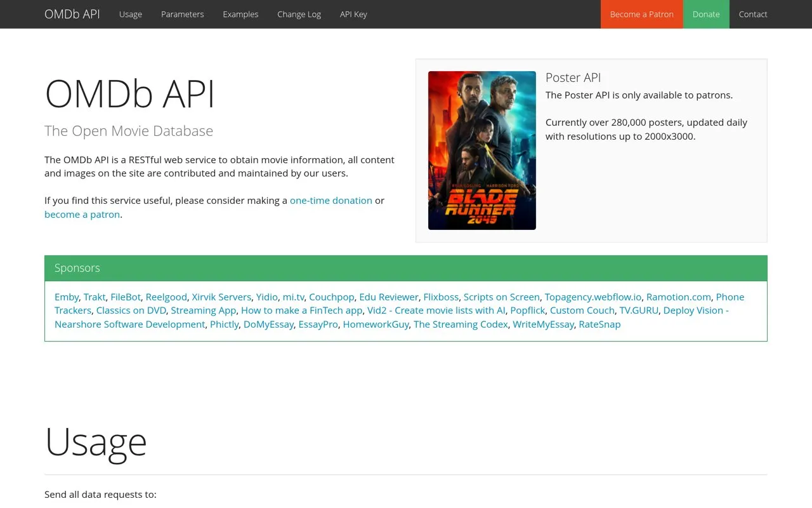
Task: Visit the Ramotion.com sponsor link
Action: click(679, 297)
